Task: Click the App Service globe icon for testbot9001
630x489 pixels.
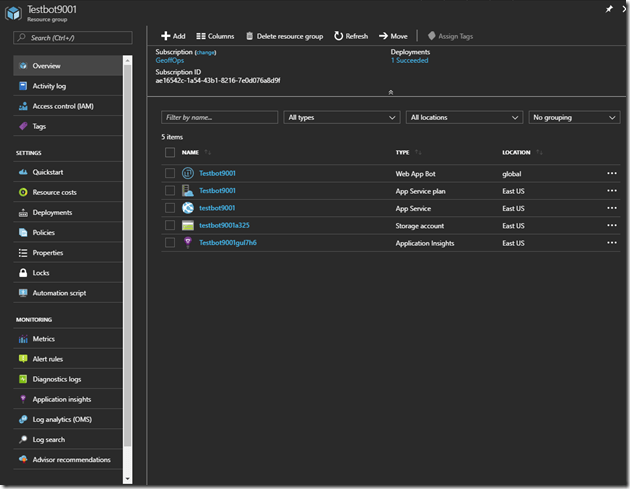Action: [187, 208]
